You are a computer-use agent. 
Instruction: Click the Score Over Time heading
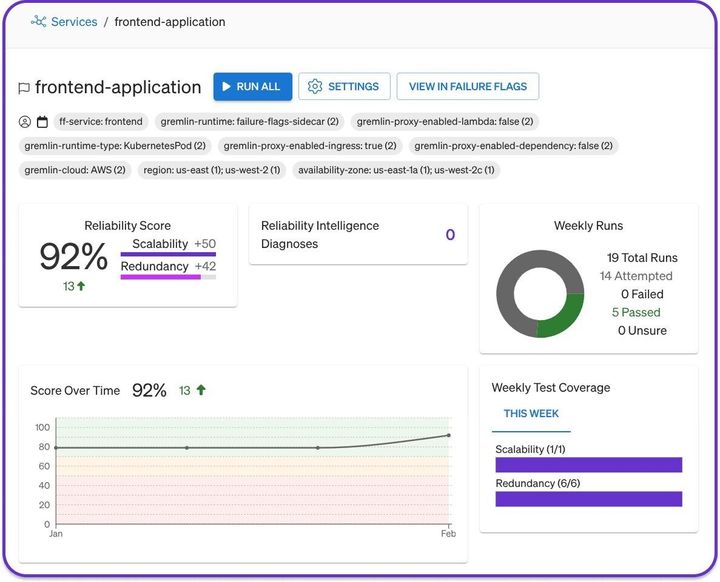pyautogui.click(x=75, y=390)
